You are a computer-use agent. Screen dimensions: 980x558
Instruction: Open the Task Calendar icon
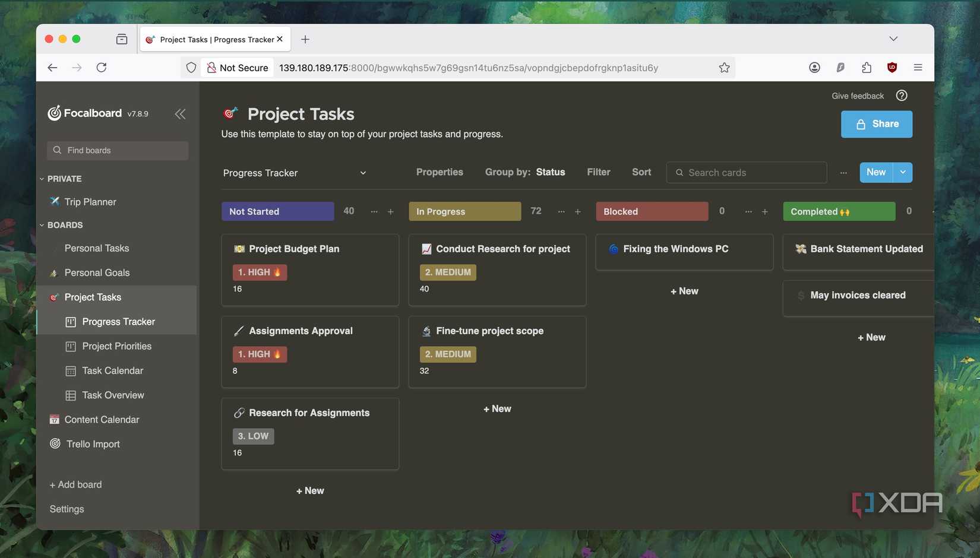[69, 370]
